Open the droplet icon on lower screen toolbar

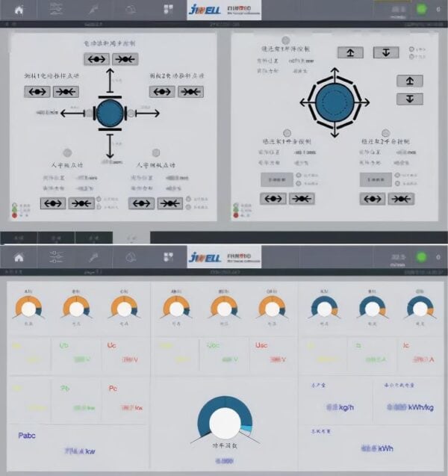tap(131, 257)
